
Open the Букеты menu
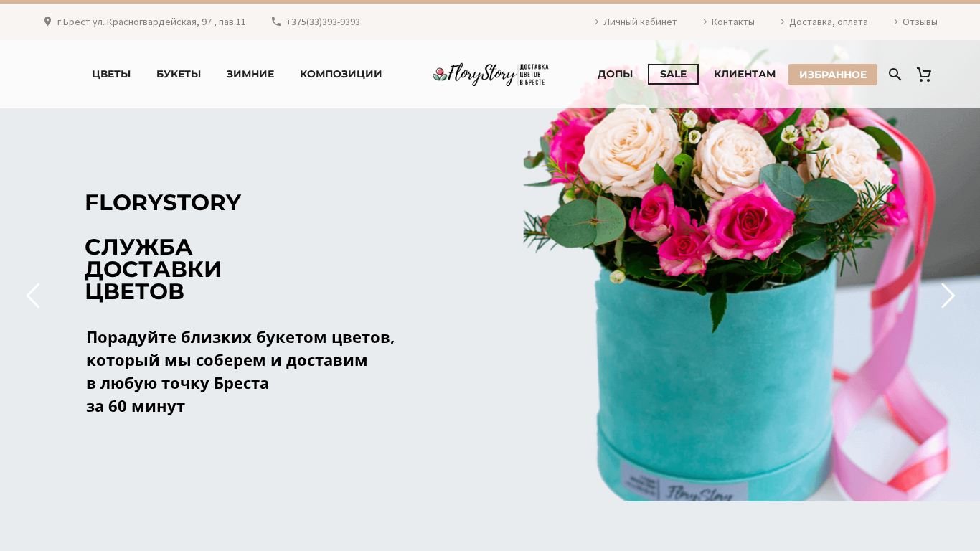pos(179,74)
